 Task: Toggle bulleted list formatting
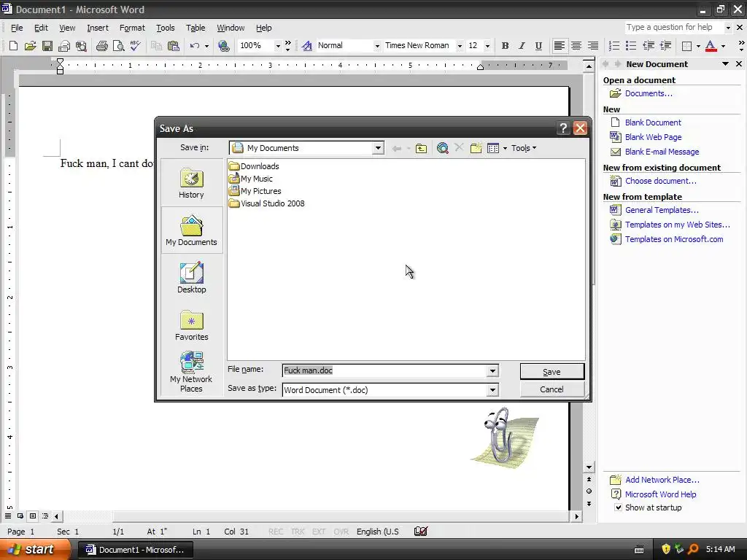click(631, 46)
